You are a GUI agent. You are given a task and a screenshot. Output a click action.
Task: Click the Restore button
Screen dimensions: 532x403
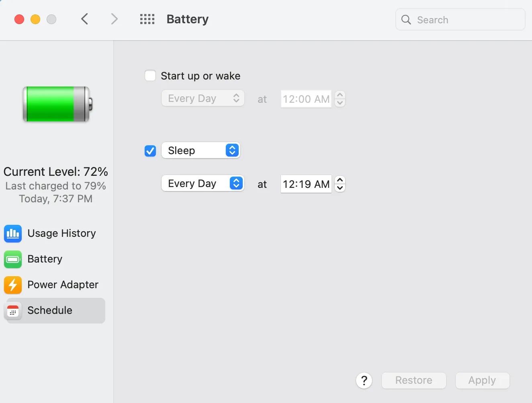point(413,380)
